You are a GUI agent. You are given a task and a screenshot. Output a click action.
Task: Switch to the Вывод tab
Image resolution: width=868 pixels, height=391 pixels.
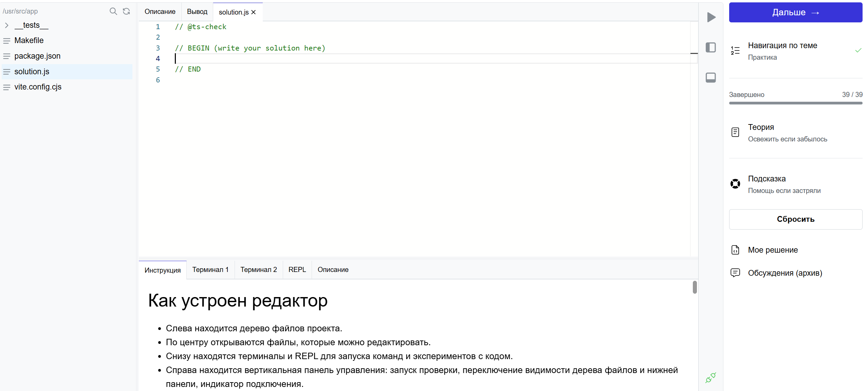[197, 12]
